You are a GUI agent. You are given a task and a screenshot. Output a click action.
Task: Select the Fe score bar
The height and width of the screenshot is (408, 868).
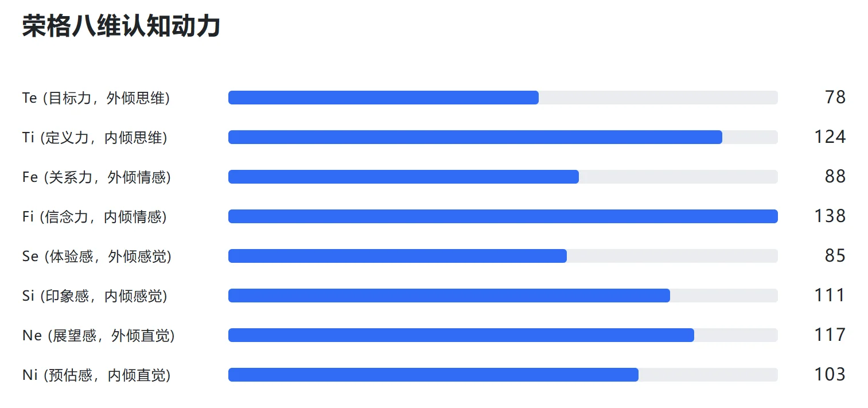pyautogui.click(x=503, y=177)
